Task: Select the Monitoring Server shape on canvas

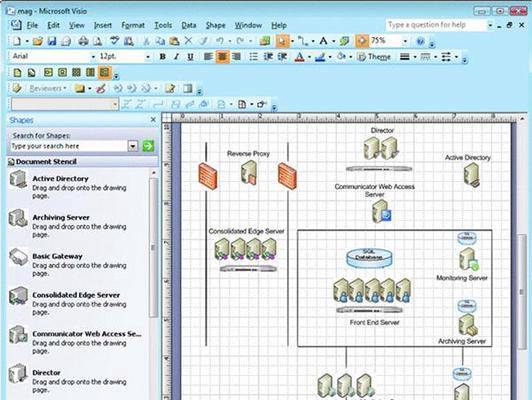Action: 468,259
